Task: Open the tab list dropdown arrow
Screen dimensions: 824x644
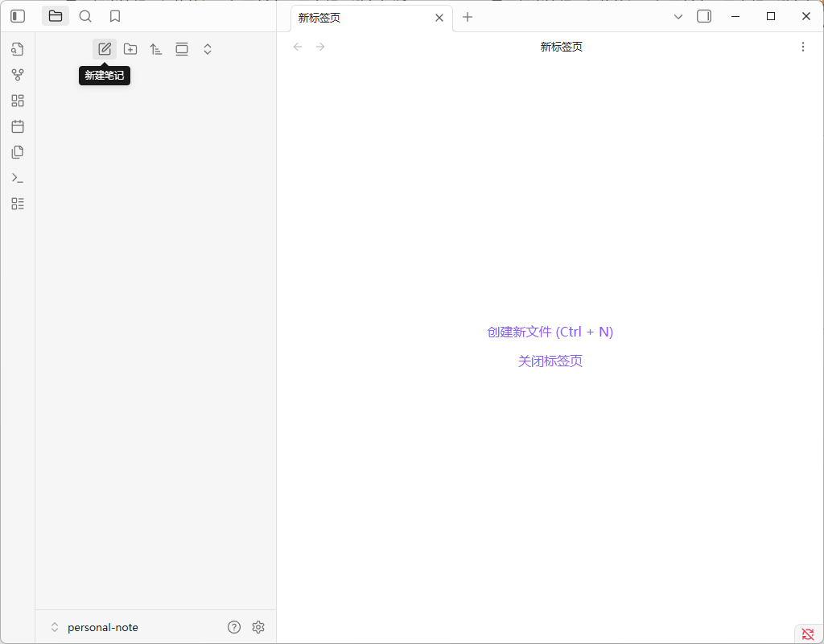Action: pyautogui.click(x=678, y=16)
